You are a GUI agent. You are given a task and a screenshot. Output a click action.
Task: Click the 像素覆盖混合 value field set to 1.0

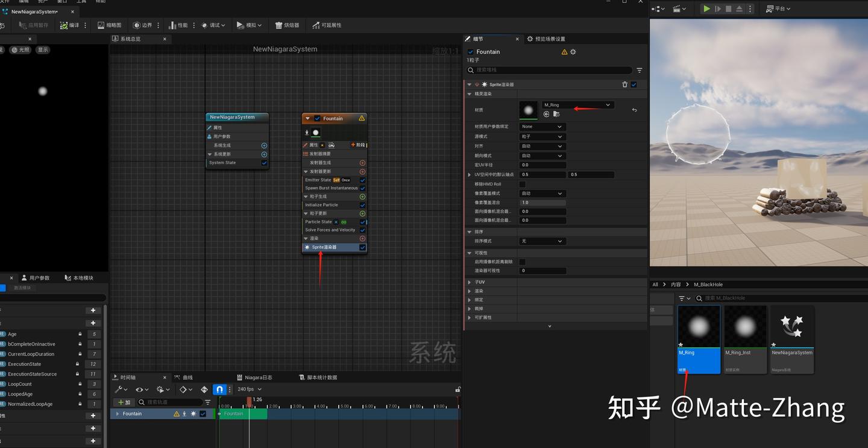(x=541, y=202)
